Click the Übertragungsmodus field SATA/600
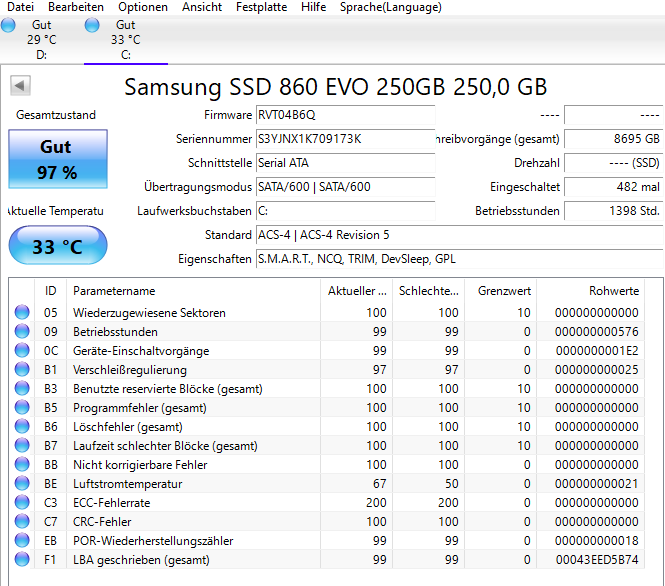Viewport: 665px width, 586px height. click(x=346, y=187)
